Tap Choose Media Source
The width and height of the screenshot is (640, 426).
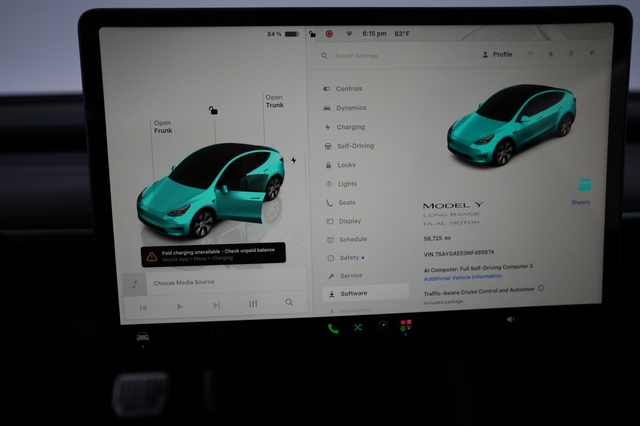184,282
